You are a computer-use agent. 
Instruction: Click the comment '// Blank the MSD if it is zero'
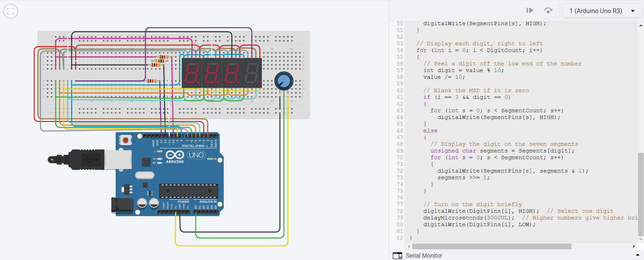coord(476,90)
